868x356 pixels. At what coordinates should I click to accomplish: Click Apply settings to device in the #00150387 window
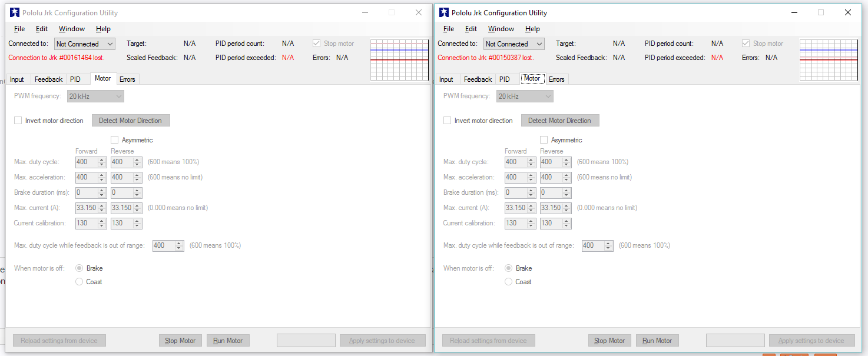point(811,341)
